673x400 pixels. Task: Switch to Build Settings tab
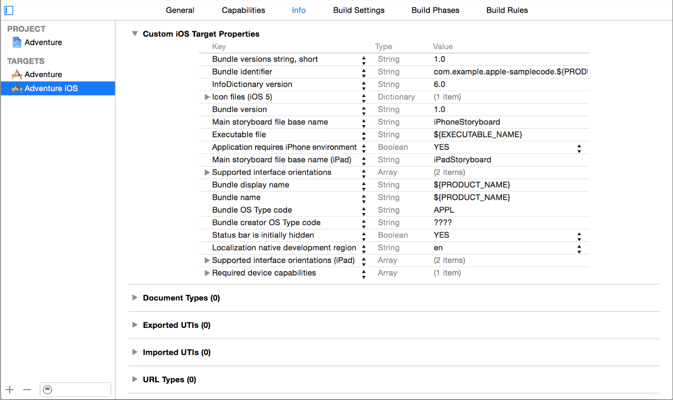point(359,10)
